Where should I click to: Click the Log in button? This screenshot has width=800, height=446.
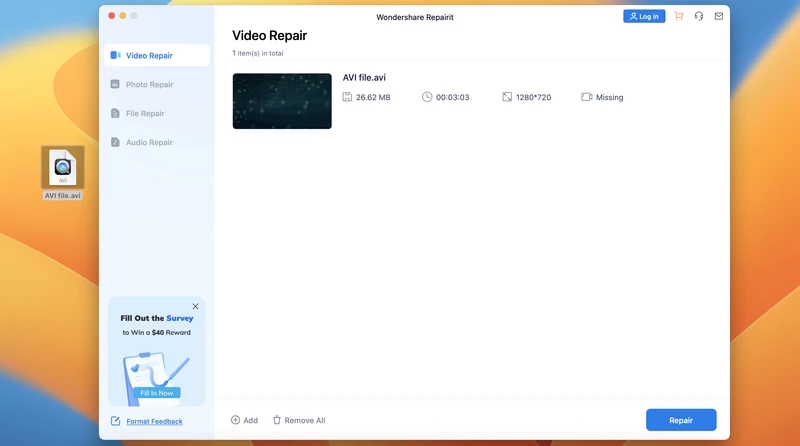(x=644, y=16)
